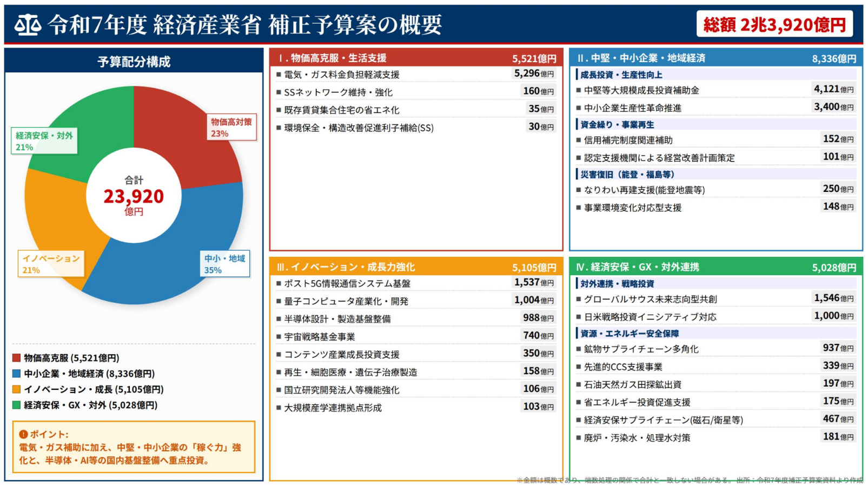Screen dimensions: 868x486
Task: Select the Ⅳ. 経済安保・GX・対外連携 header
Action: tap(715, 267)
